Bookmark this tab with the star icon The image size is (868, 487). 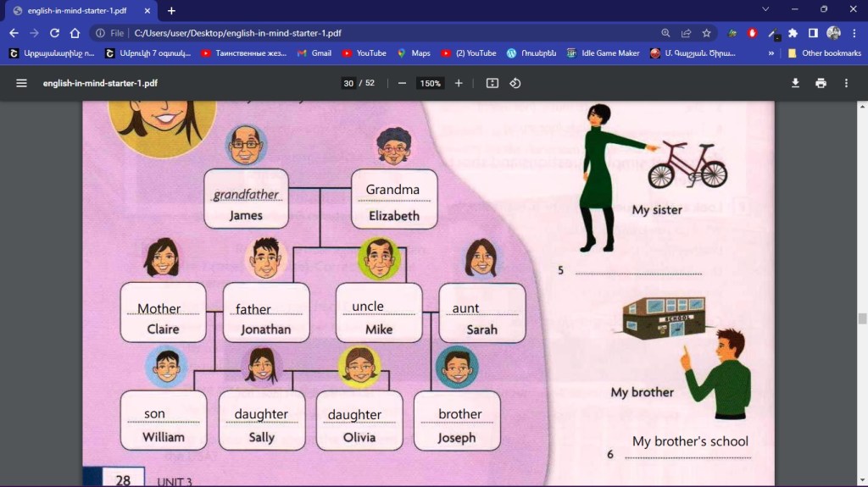point(707,33)
